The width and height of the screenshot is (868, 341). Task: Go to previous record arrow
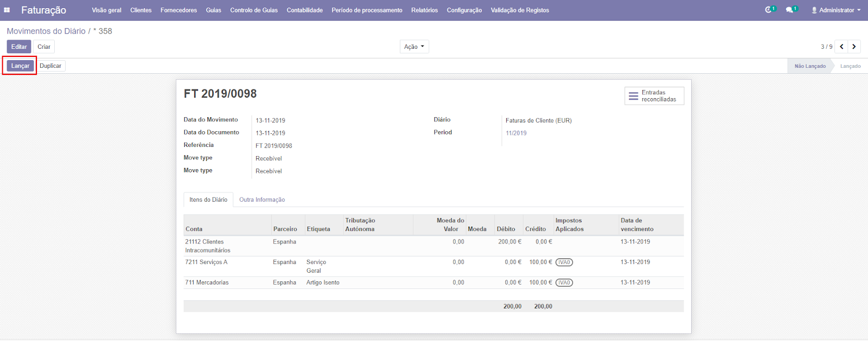pyautogui.click(x=841, y=47)
